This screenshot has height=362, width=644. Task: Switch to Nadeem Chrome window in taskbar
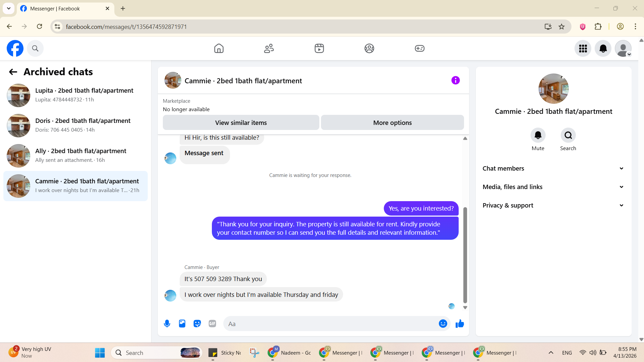tap(289, 353)
